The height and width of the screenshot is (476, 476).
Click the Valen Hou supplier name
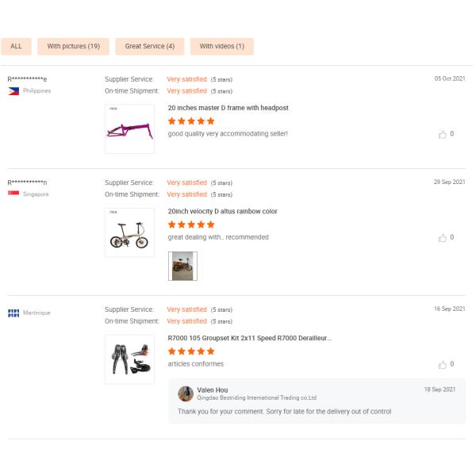click(x=212, y=390)
